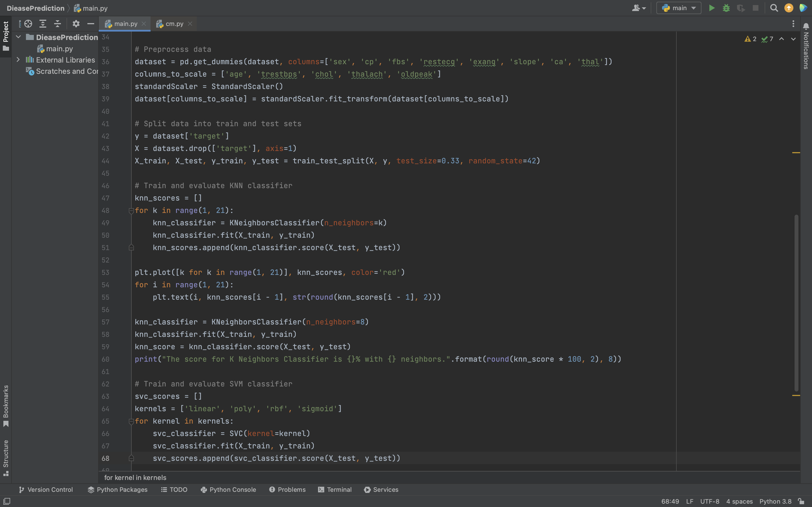
Task: Switch to the main.py editor tab
Action: click(x=125, y=24)
